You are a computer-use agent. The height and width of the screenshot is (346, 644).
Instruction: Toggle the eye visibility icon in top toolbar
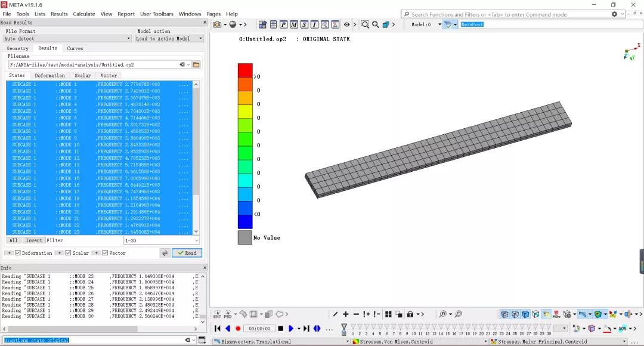tap(346, 24)
